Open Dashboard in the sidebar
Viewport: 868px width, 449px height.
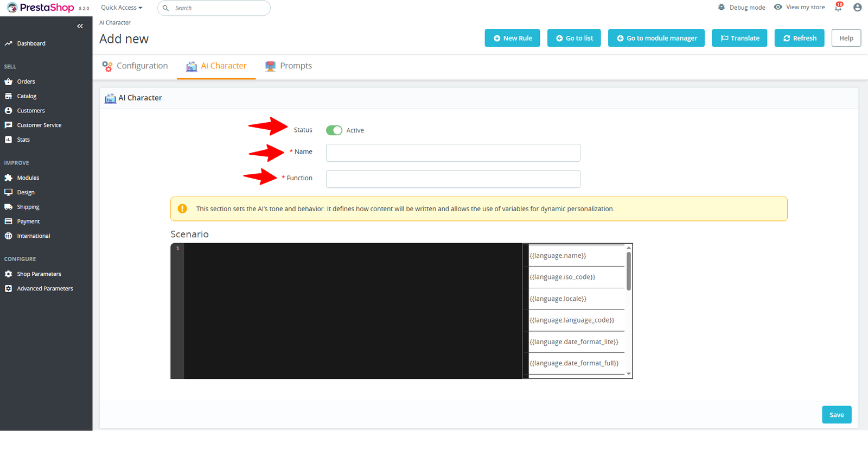31,43
